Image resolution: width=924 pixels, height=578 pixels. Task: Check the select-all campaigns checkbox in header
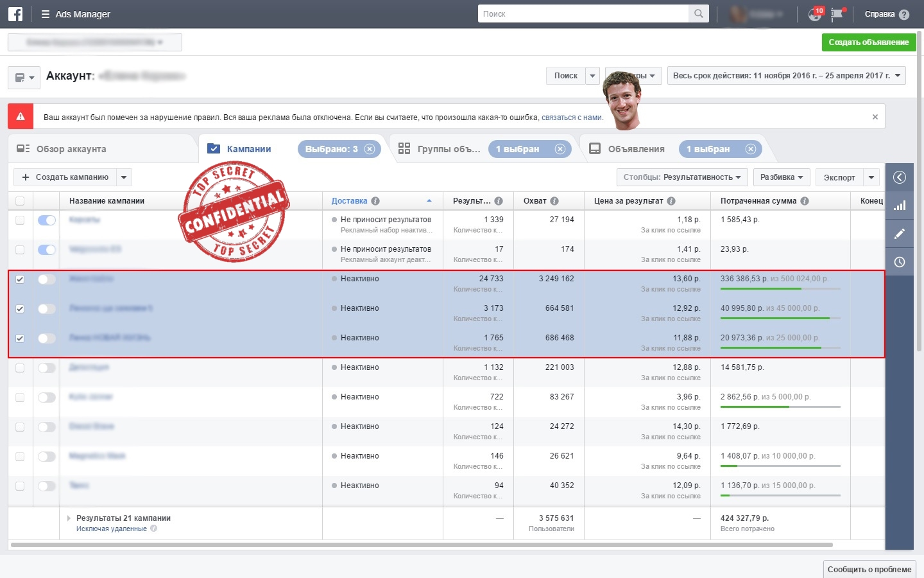point(20,201)
